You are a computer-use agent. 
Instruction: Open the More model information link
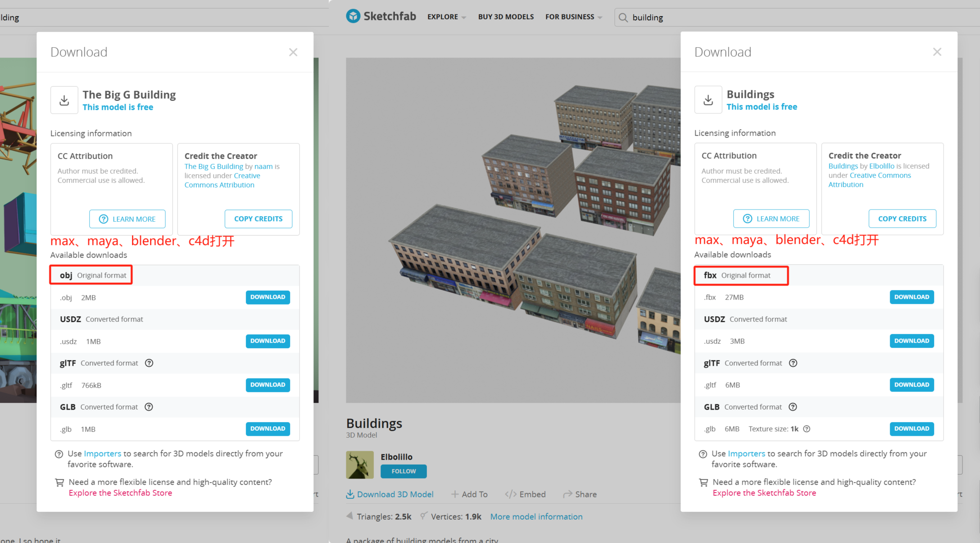(536, 517)
